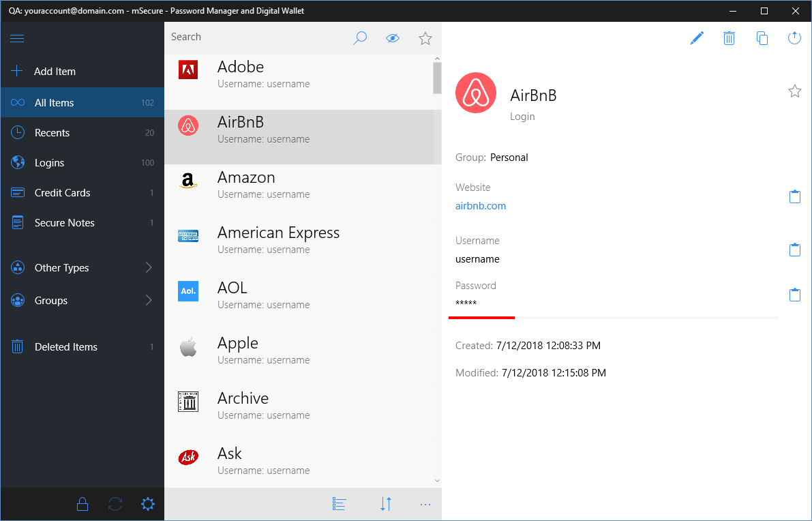Click the AOL logo icon
The width and height of the screenshot is (812, 521).
(x=188, y=291)
